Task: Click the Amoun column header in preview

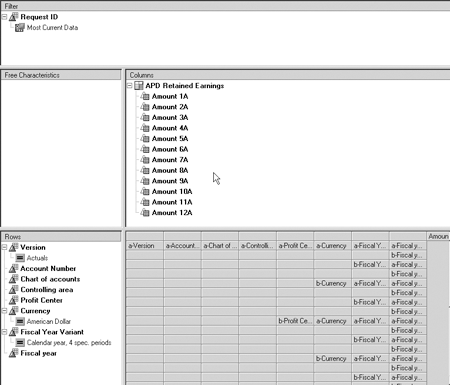Action: [438, 236]
